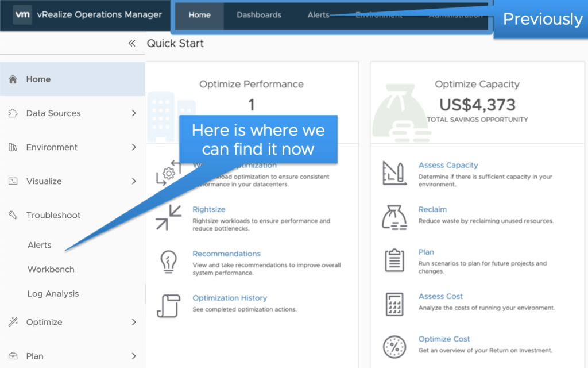Open the Recommendations link

coord(226,254)
